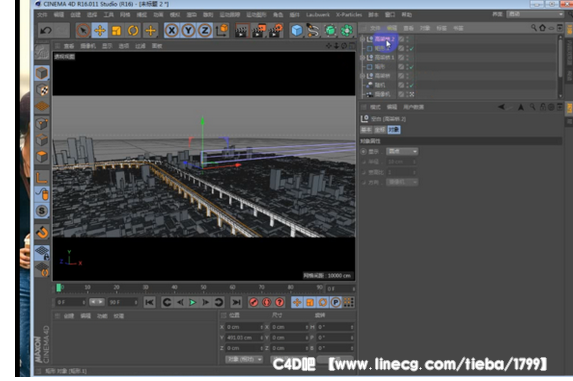Open the display shape dropdown in attributes
This screenshot has height=381, width=573.
pos(402,151)
